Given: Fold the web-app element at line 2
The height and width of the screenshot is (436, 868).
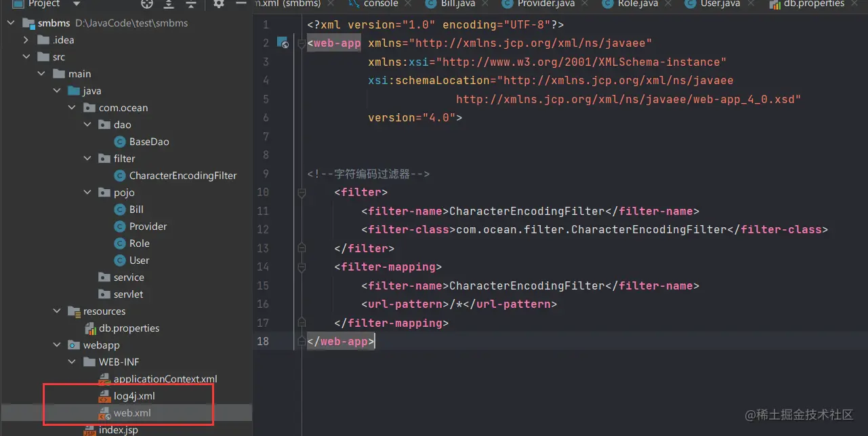Looking at the screenshot, I should pos(302,43).
